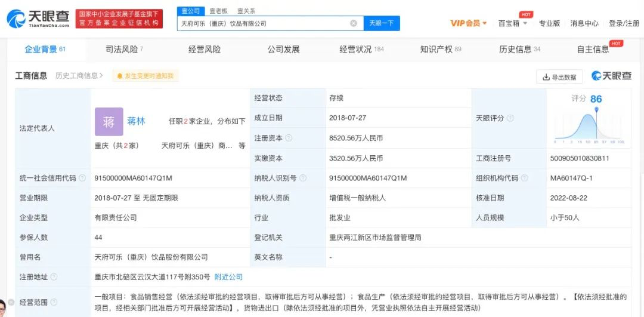The width and height of the screenshot is (644, 317).
Task: Select 历史信息 tab
Action: pyautogui.click(x=519, y=50)
